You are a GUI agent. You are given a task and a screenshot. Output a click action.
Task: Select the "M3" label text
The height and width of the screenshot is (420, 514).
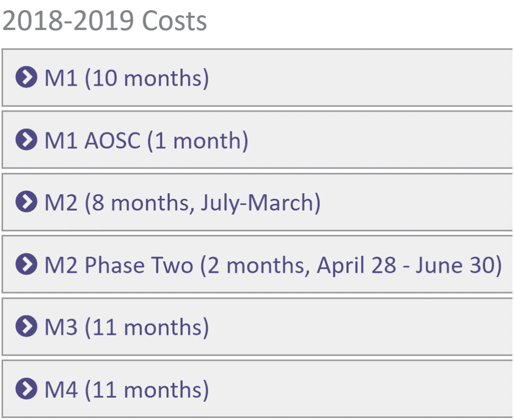(x=61, y=328)
